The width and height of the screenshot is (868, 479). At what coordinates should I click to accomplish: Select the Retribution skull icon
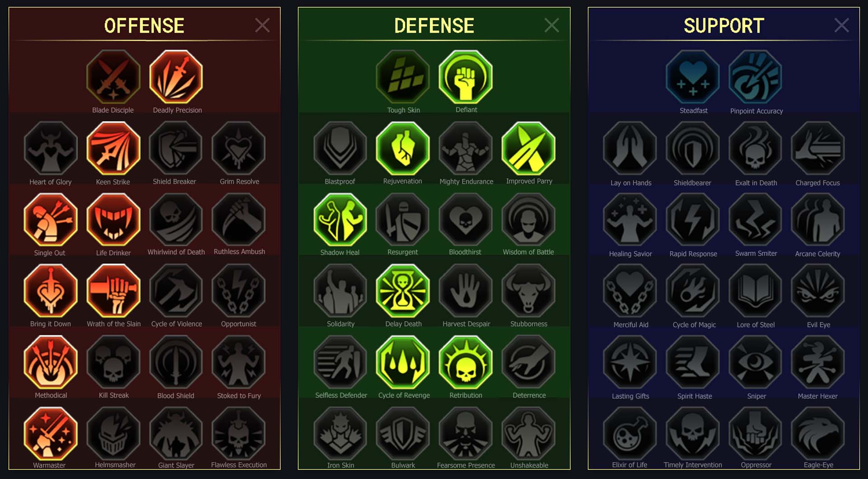tap(466, 362)
